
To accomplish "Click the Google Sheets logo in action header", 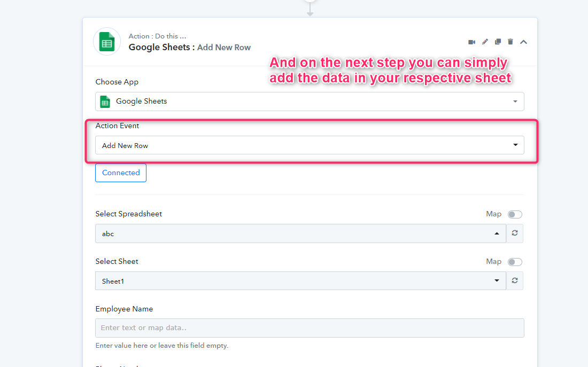I will tap(107, 42).
